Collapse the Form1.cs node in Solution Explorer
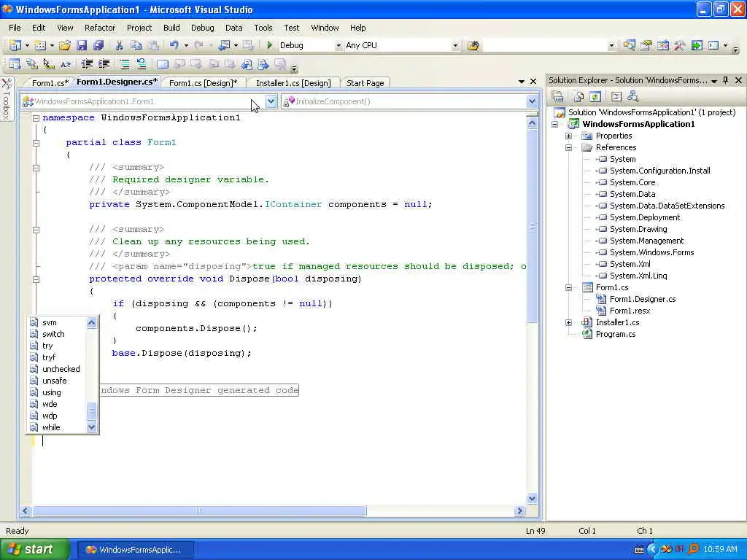 point(568,287)
